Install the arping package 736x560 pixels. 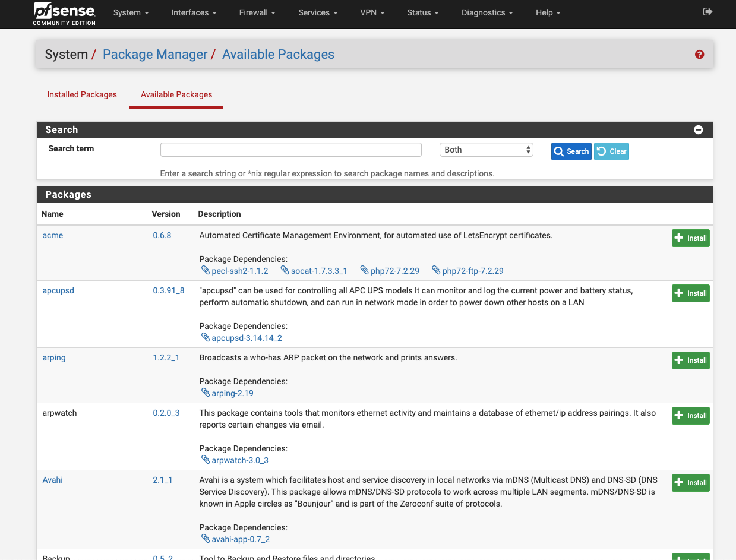pos(690,360)
